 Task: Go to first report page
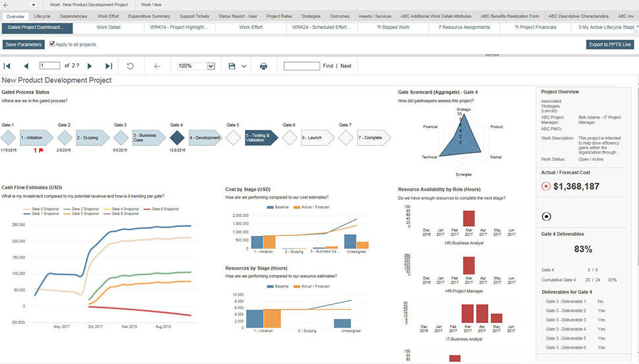(x=7, y=66)
